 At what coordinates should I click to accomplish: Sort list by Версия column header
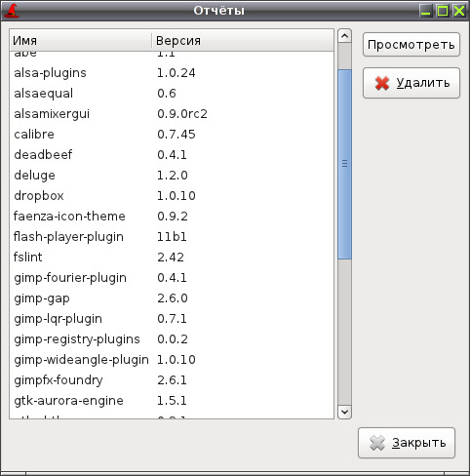243,41
